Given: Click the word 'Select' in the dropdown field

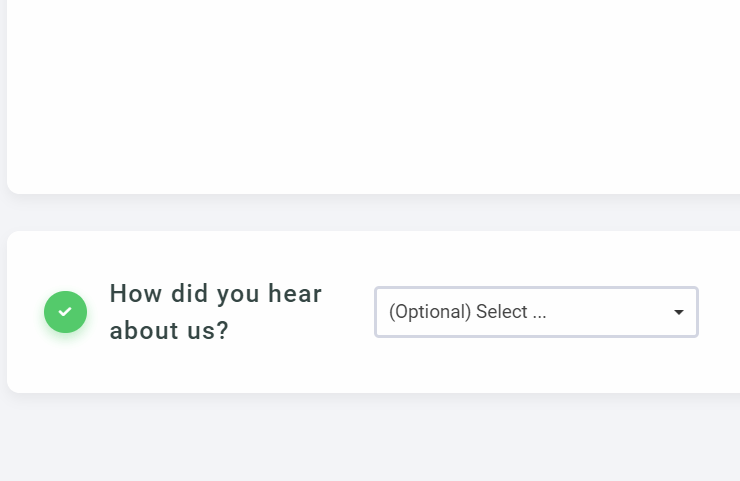Looking at the screenshot, I should (x=501, y=312).
